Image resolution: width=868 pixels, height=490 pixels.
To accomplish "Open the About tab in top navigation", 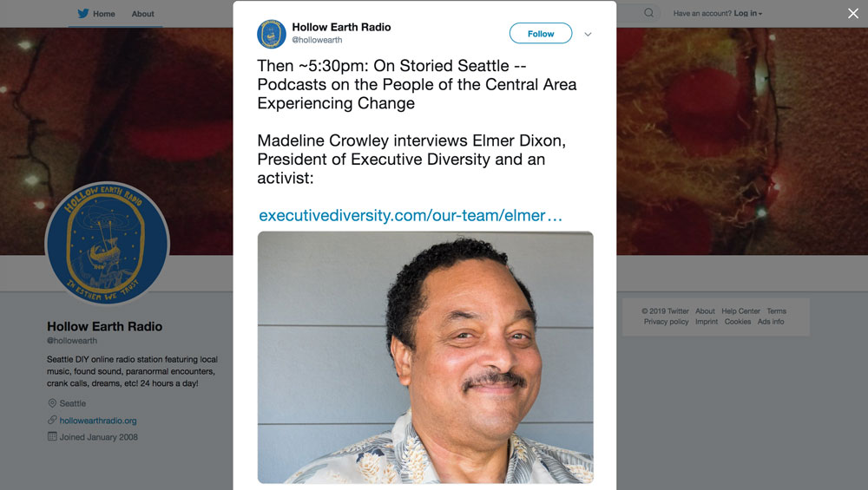I will 143,14.
